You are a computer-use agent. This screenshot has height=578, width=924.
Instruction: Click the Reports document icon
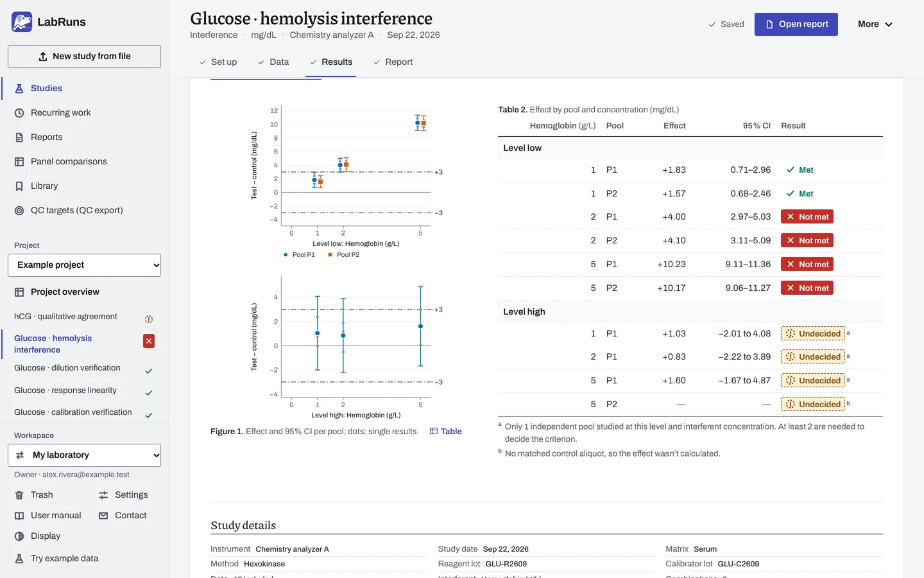pos(19,137)
